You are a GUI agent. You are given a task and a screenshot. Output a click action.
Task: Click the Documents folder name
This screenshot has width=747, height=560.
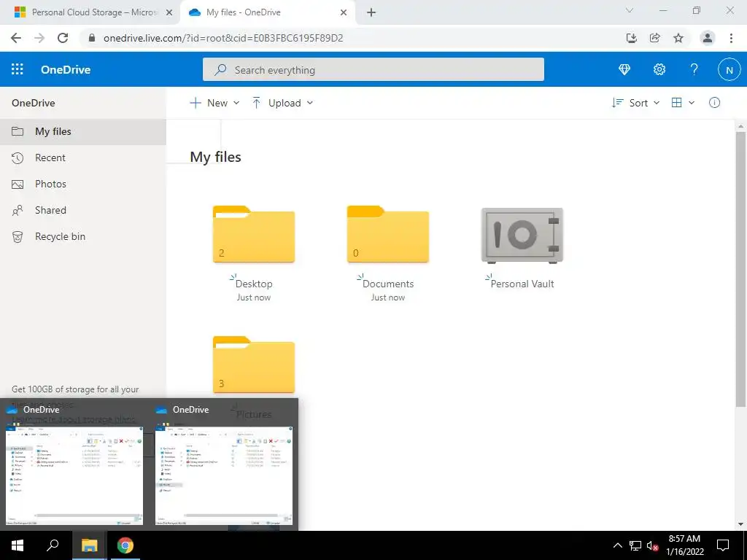click(x=388, y=284)
